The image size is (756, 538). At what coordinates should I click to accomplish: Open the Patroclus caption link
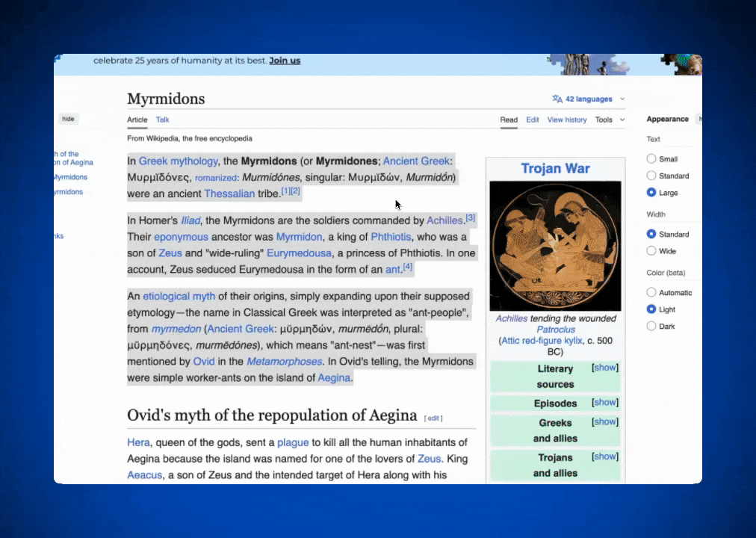(x=556, y=330)
